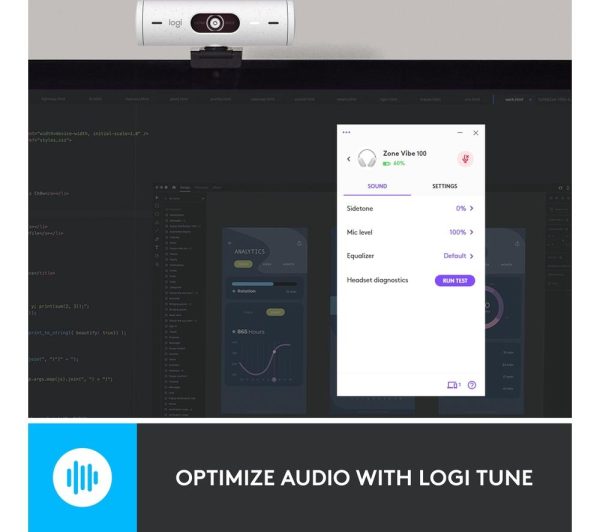Click the Zone Vibe 100 headset image
Screen dimensions: 600x532
367,158
